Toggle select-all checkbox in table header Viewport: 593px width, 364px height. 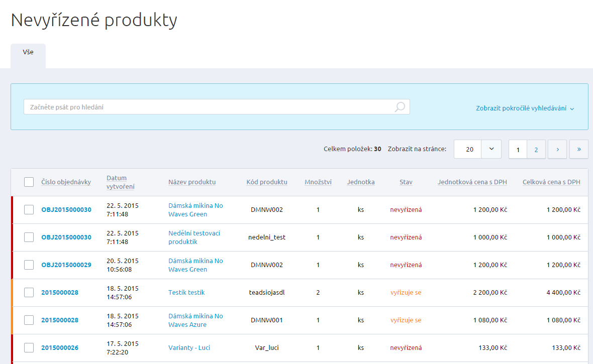(x=29, y=182)
